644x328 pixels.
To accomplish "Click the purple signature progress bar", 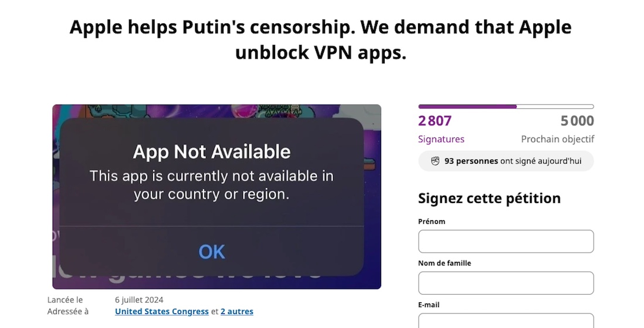I will pos(506,106).
